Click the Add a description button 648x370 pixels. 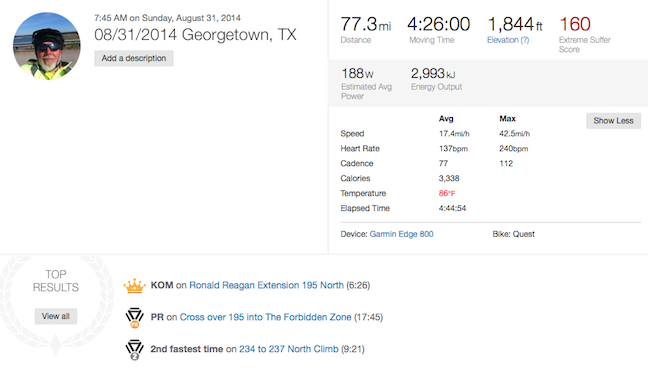(x=134, y=58)
